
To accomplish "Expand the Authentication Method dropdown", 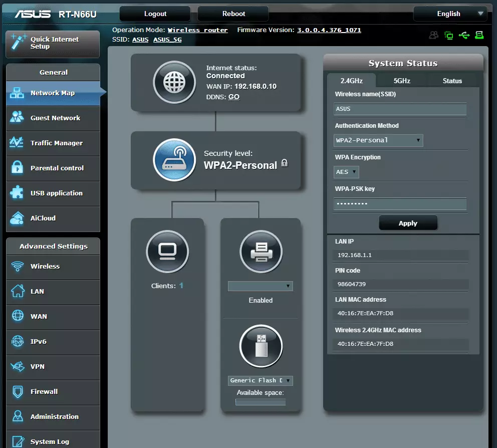I will (378, 140).
